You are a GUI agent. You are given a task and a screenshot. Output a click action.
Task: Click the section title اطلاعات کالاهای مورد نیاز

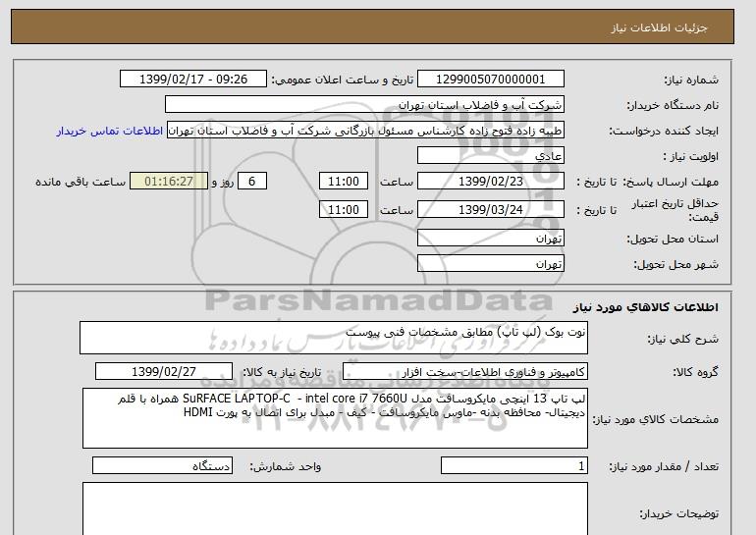pos(645,307)
